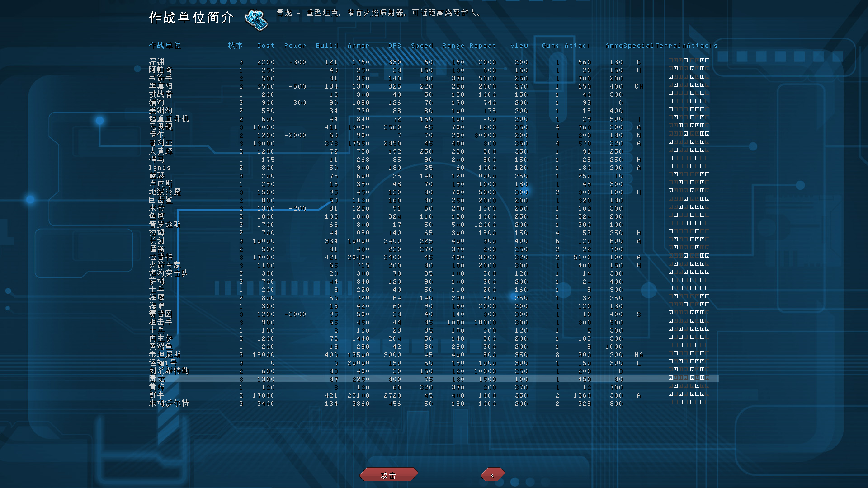Select the 狙击手 unit row
This screenshot has height=488, width=868.
click(434, 322)
